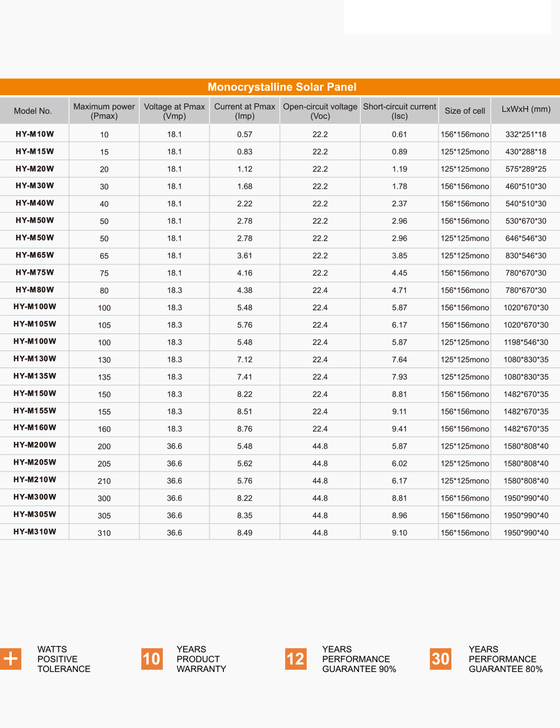Screen dimensions: 560x728
Task: Click Imp value 7.12 for HY-M130W
Action: [245, 360]
